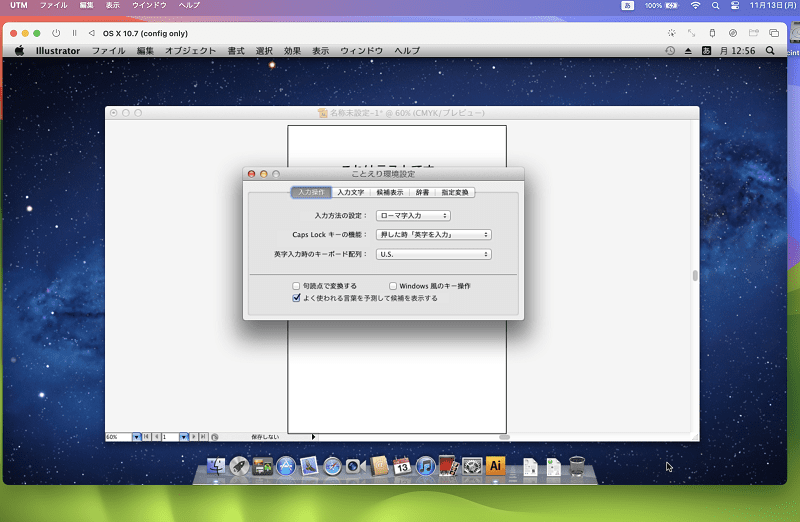Go to next artboard button
Screen dimensions: 800x522
(x=194, y=437)
